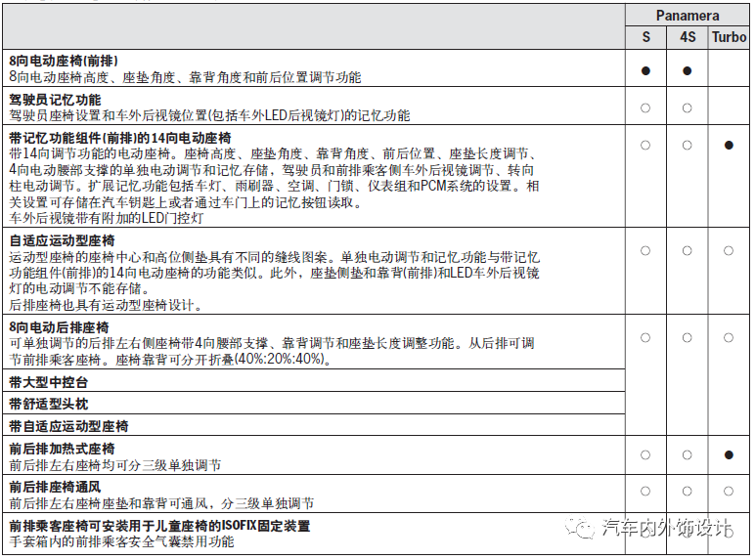Click the description "前后排左右座椅均可分三级单独调节"
755x560 pixels.
[115, 465]
